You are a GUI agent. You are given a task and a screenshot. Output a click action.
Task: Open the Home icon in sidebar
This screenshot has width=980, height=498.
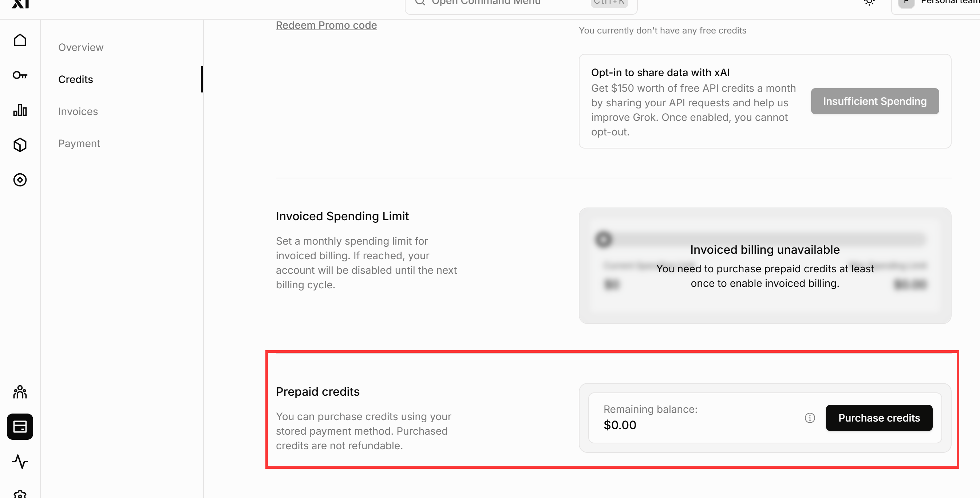pyautogui.click(x=20, y=40)
